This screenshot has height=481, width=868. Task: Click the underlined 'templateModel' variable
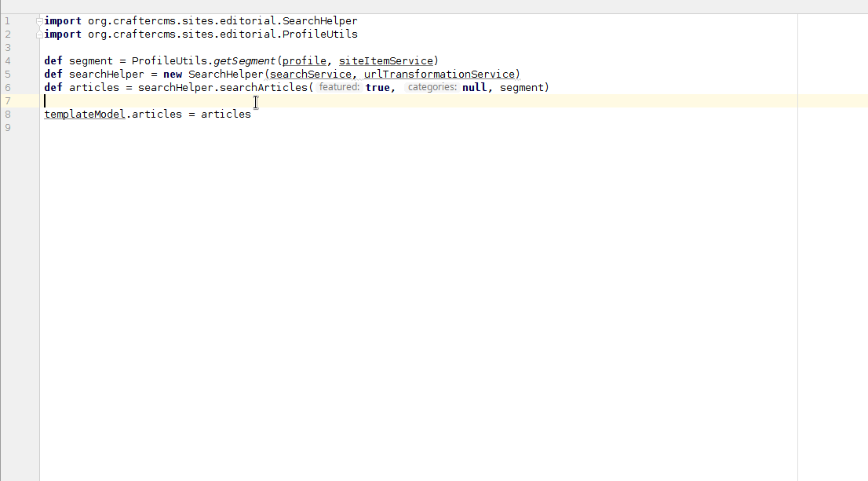point(85,114)
